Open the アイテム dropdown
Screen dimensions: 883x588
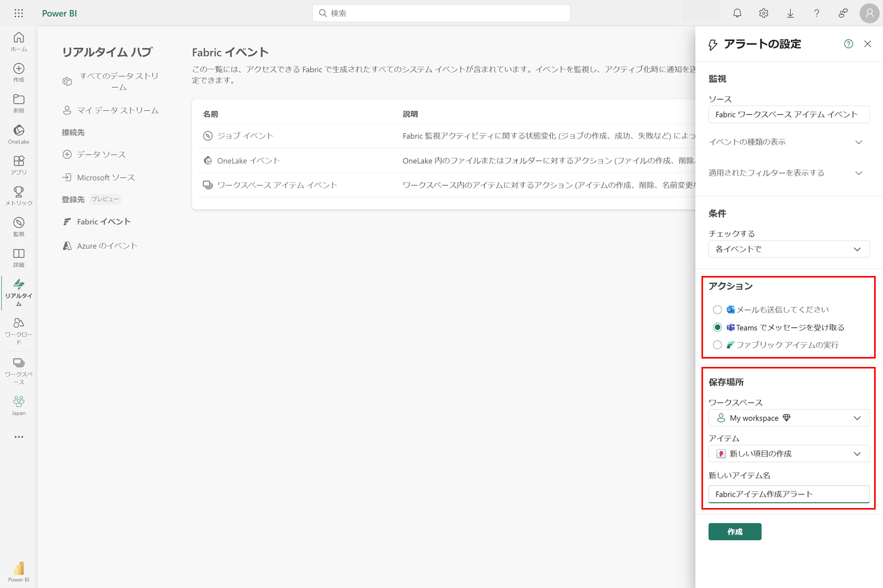pyautogui.click(x=789, y=454)
